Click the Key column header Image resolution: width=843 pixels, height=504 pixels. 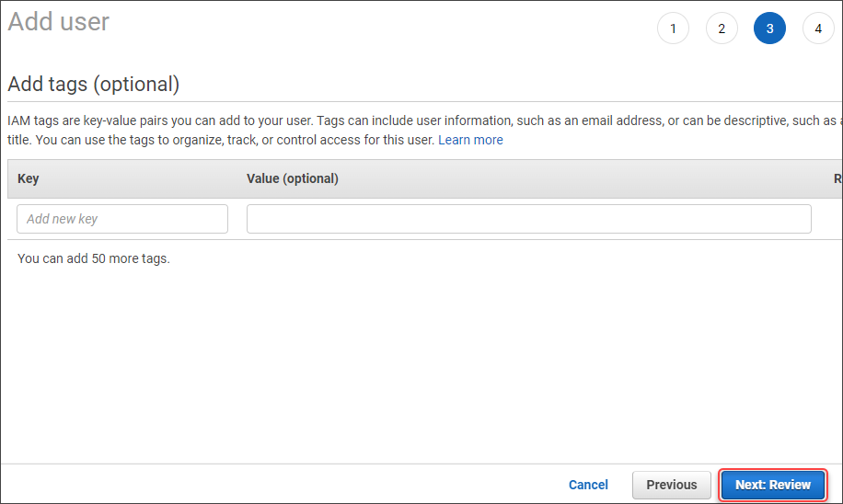point(29,178)
